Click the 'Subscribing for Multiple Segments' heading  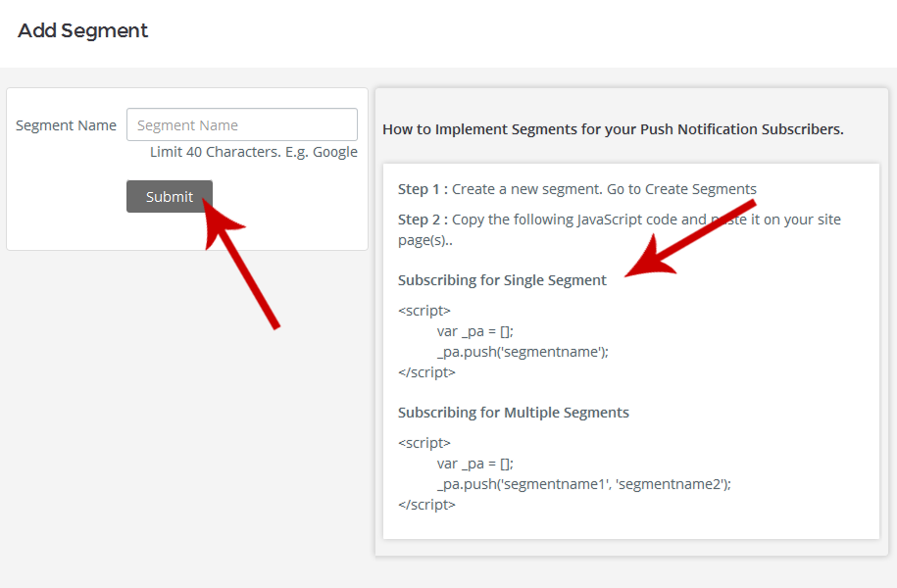[514, 413]
